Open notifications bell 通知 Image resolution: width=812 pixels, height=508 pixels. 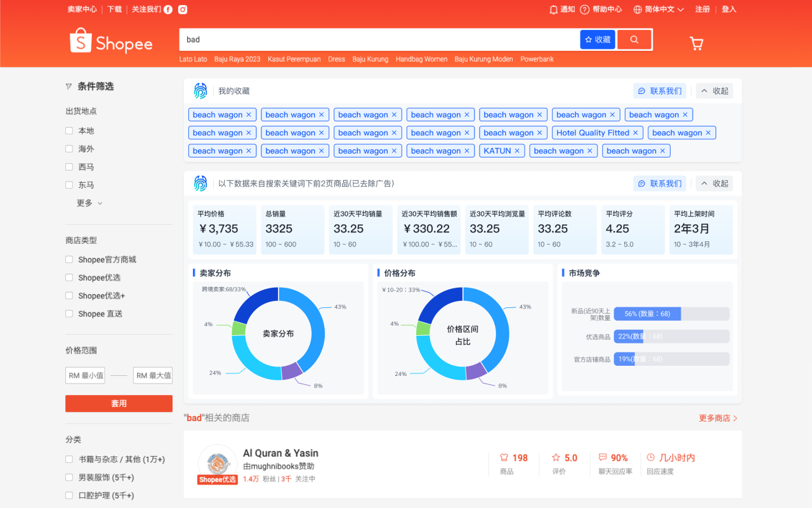(x=562, y=10)
